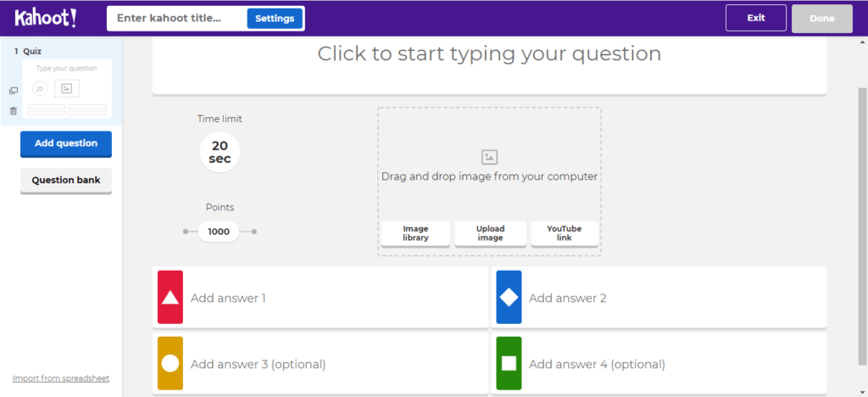The width and height of the screenshot is (868, 397).
Task: Click the red triangle answer shape
Action: point(170,298)
